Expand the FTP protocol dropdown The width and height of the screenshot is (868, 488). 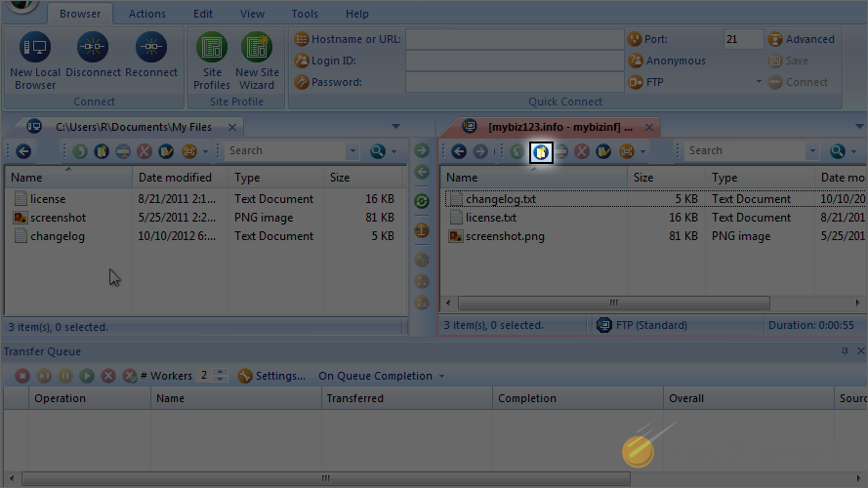tap(759, 82)
